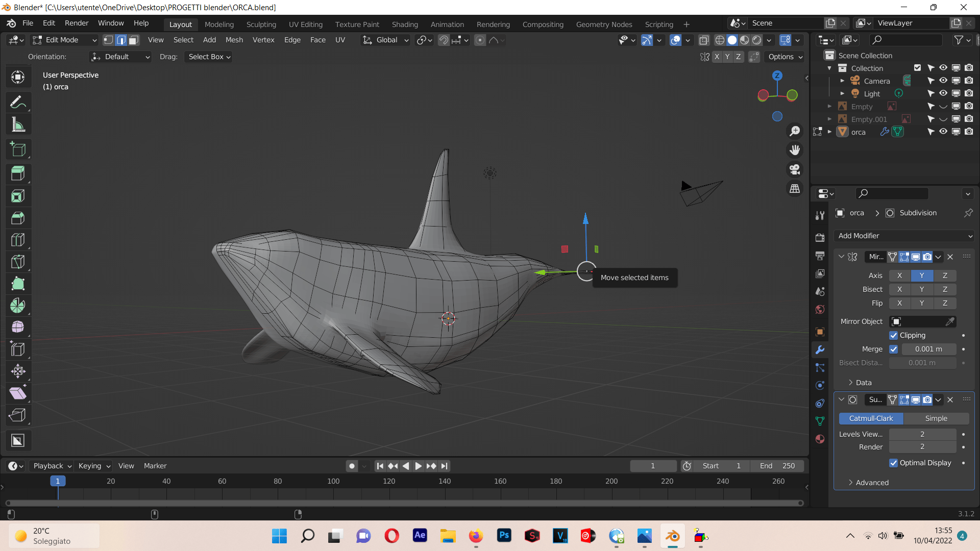Open the Orientation Default dropdown
980x551 pixels.
point(120,57)
